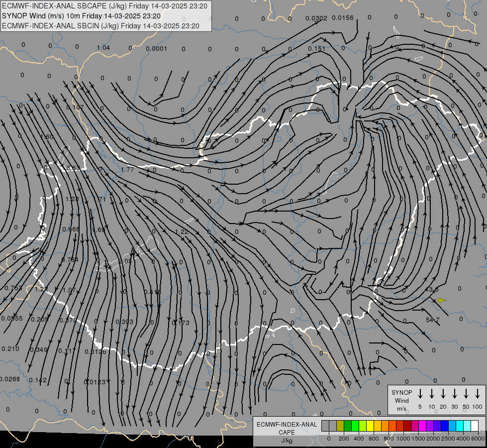Click the olive-yellow CAPE marker on the map
This screenshot has height=448, width=487.
[x=442, y=300]
